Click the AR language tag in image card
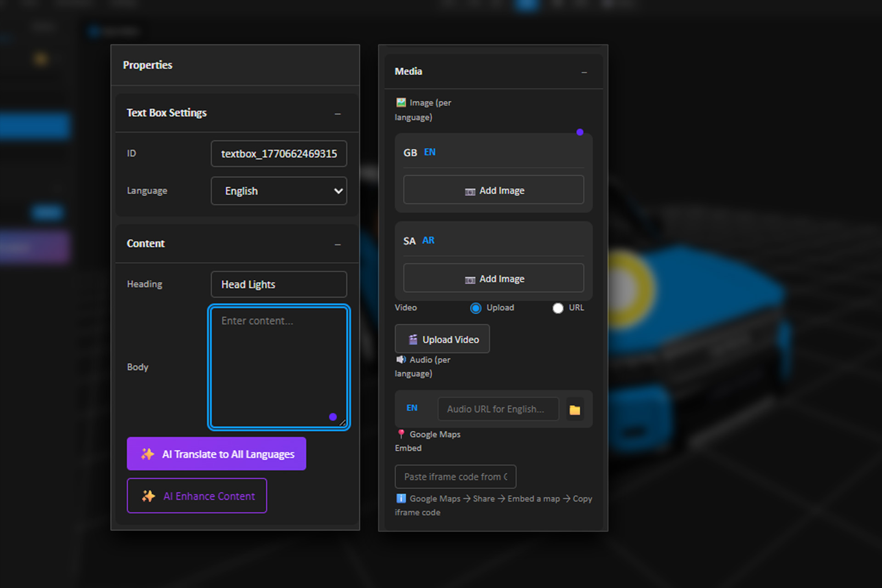The image size is (882, 588). point(428,240)
